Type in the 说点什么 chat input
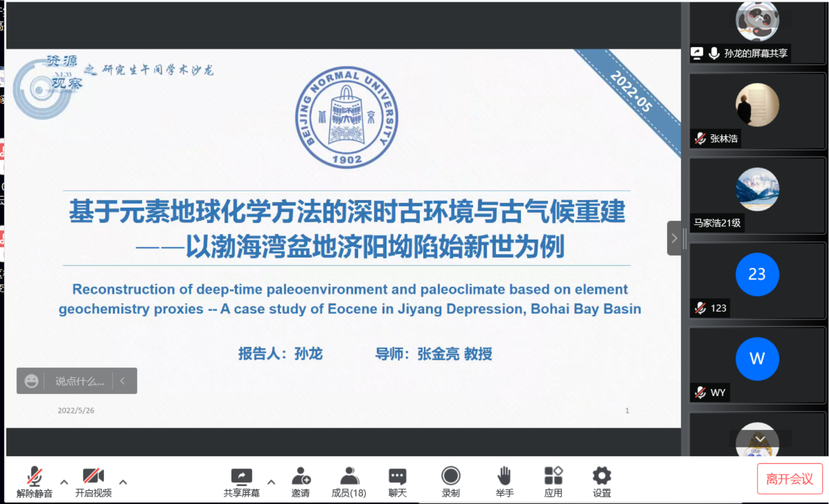Screen dimensions: 829x504 [79, 381]
